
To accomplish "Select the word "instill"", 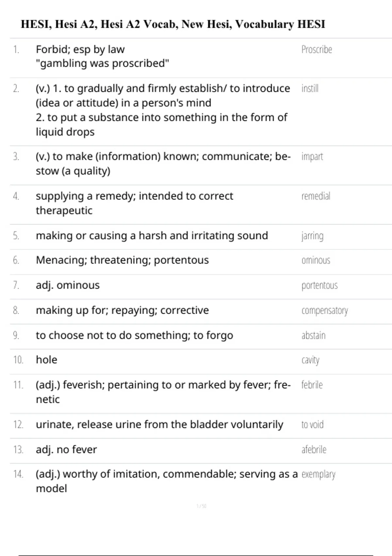I will [310, 89].
